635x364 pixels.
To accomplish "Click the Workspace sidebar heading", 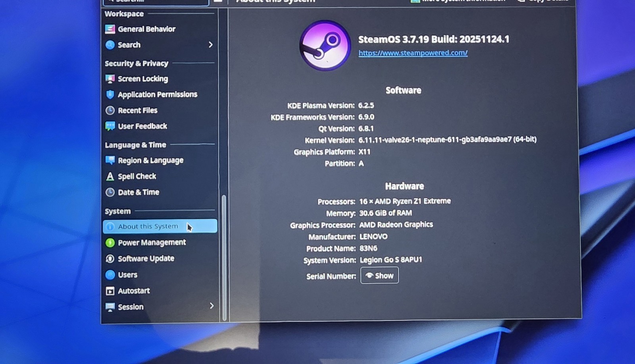I will pos(124,14).
